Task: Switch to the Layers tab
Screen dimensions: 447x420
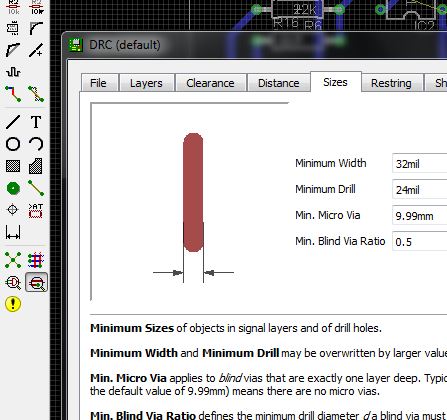Action: tap(146, 83)
